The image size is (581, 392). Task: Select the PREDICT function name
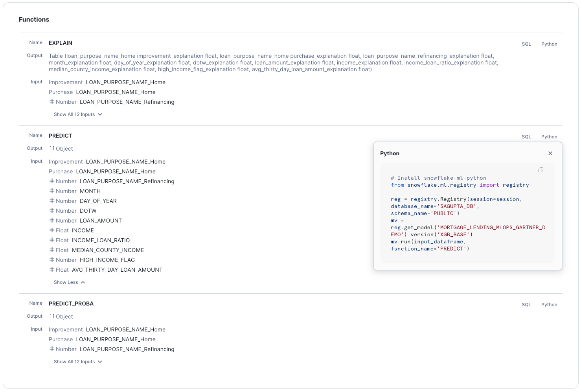[x=61, y=136]
